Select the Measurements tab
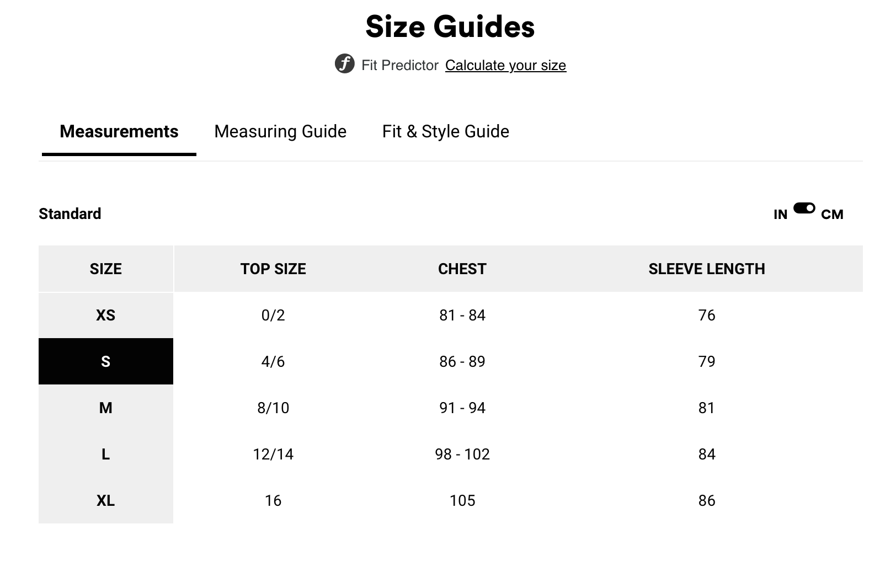This screenshot has height=588, width=896. coord(119,131)
